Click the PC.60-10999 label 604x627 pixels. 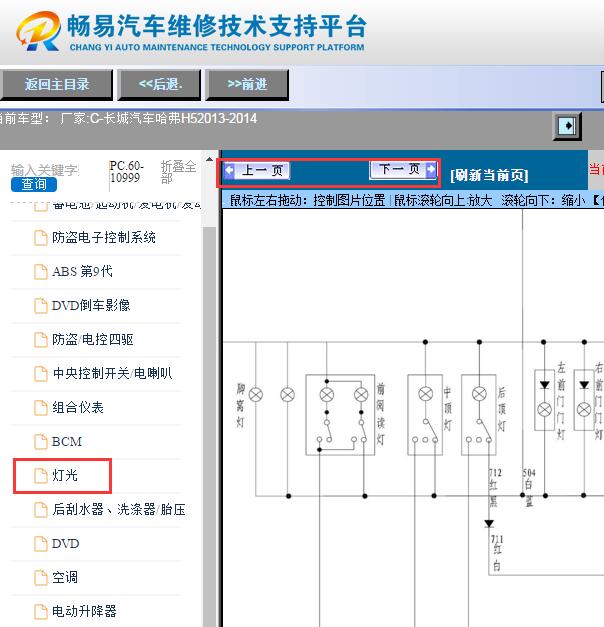coord(127,172)
